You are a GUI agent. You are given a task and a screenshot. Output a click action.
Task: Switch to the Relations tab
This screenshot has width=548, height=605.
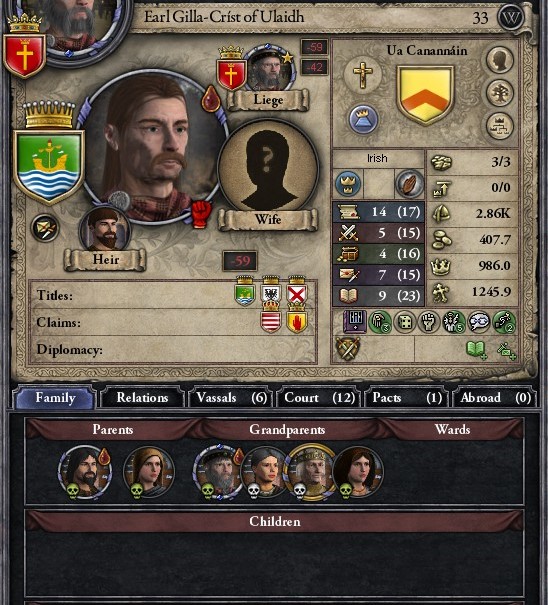[x=142, y=397]
